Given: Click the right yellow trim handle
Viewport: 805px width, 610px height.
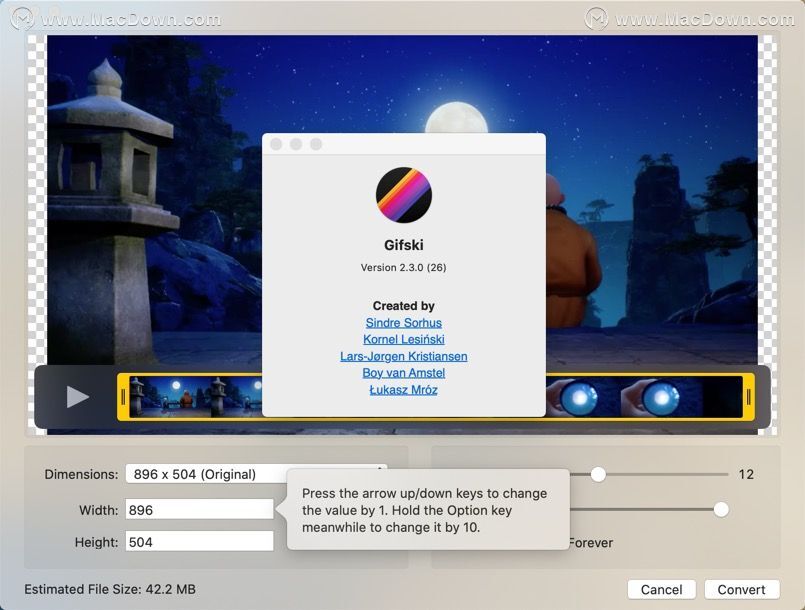Looking at the screenshot, I should click(749, 397).
